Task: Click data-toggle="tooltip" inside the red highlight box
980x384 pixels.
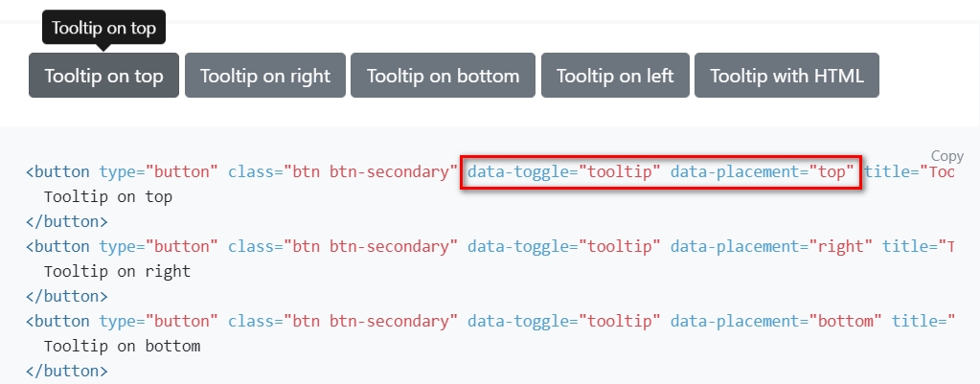Action: point(564,172)
